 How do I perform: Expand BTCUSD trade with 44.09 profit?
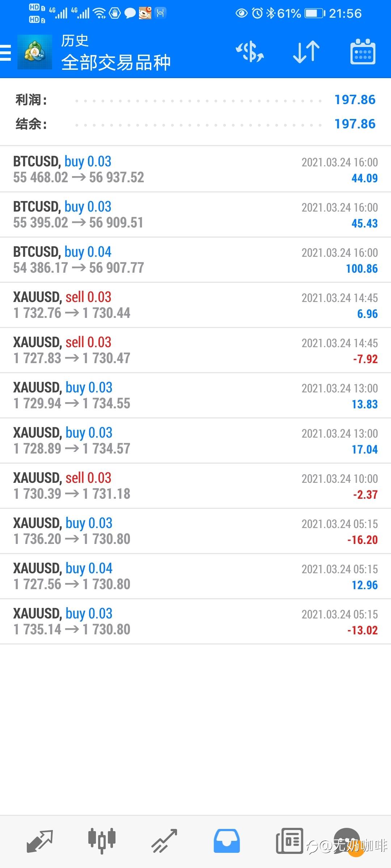coord(195,169)
